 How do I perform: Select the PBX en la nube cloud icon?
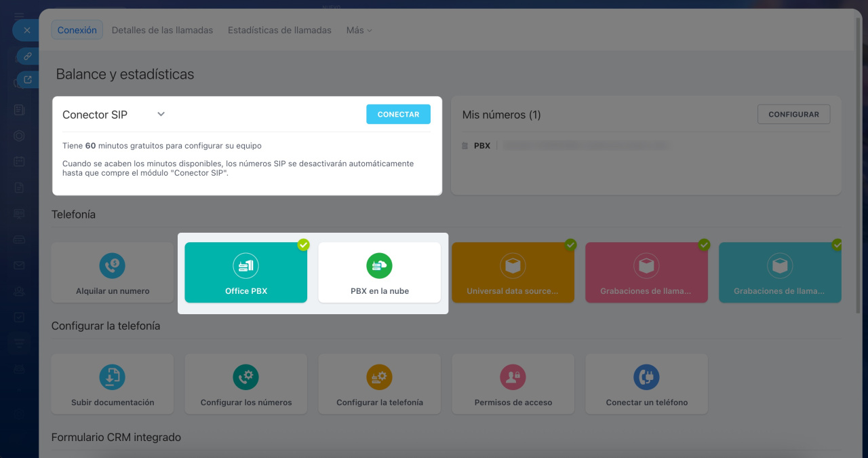[379, 265]
